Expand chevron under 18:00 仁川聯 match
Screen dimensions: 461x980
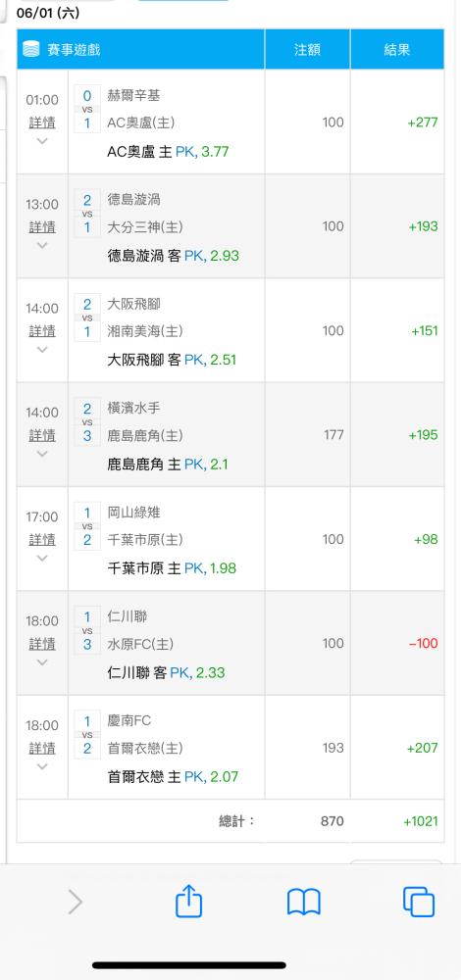coord(42,661)
